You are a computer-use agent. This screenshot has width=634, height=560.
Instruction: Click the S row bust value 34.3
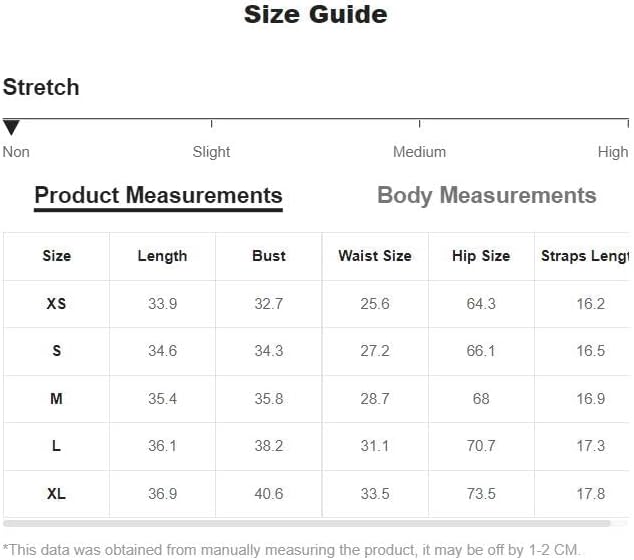click(269, 351)
